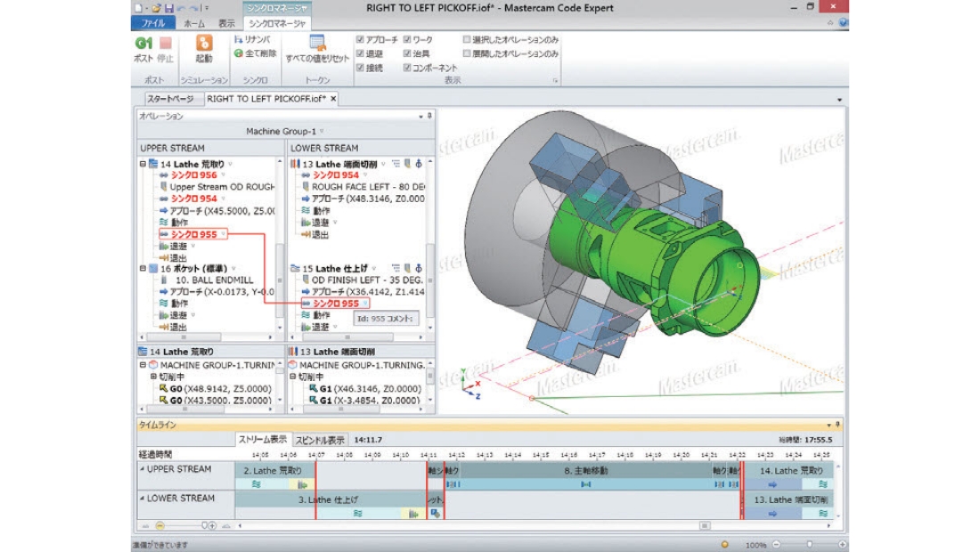Click the timeline zoom-in plus icon
This screenshot has height=552, width=980.
(x=213, y=526)
